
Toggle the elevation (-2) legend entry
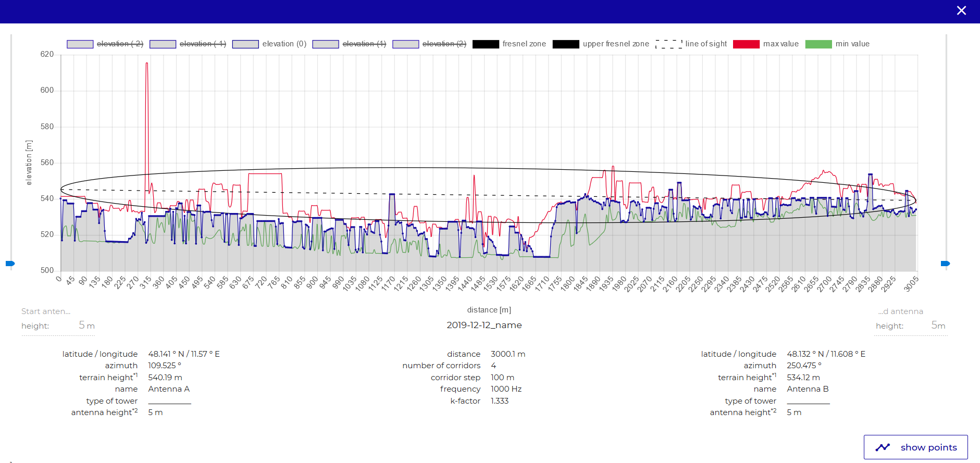[105, 44]
